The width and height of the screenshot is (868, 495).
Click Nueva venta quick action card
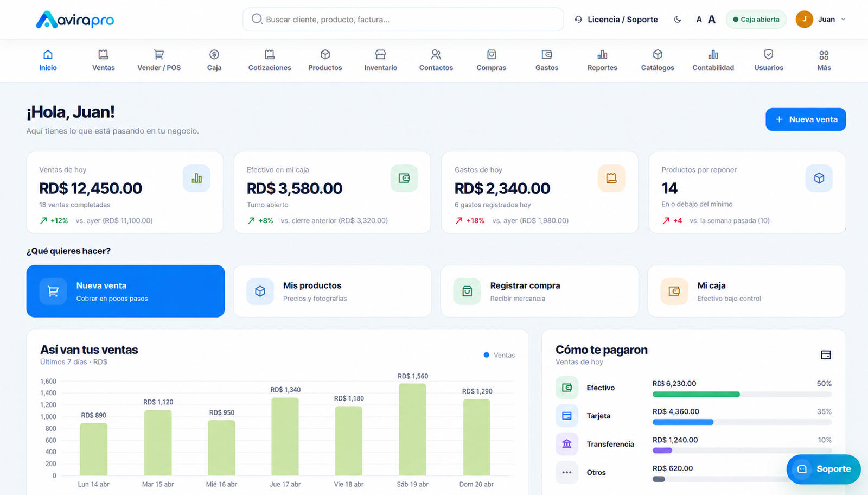coord(125,291)
